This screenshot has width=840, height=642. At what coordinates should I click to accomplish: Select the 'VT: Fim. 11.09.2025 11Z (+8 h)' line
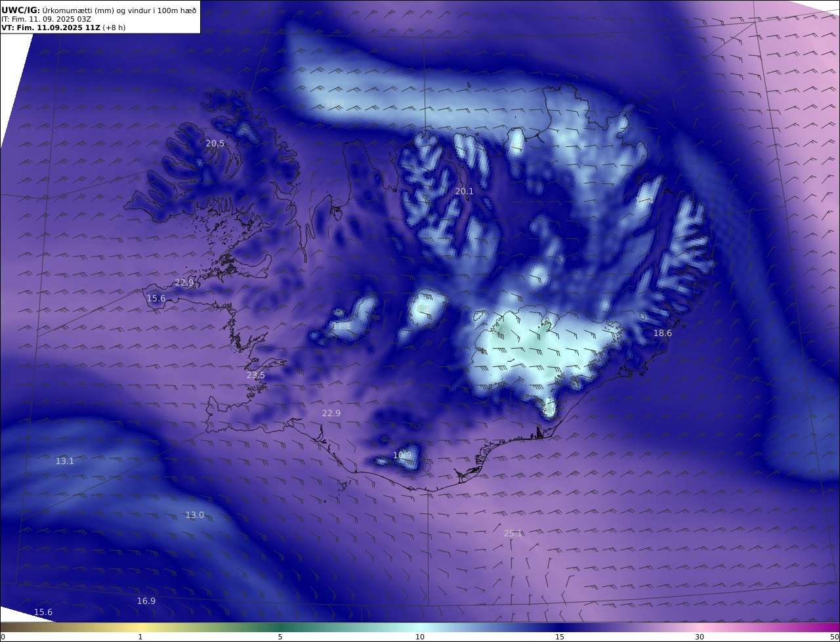64,28
